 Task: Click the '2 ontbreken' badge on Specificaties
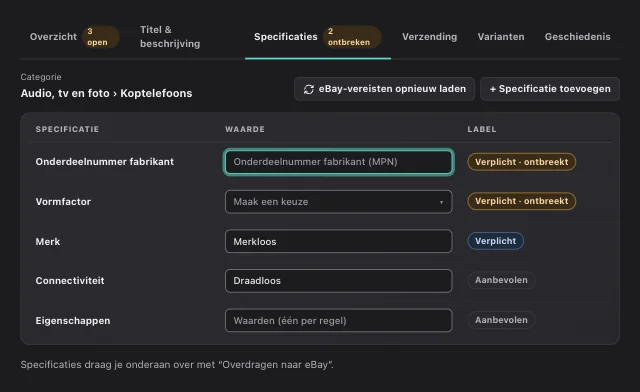coord(352,37)
